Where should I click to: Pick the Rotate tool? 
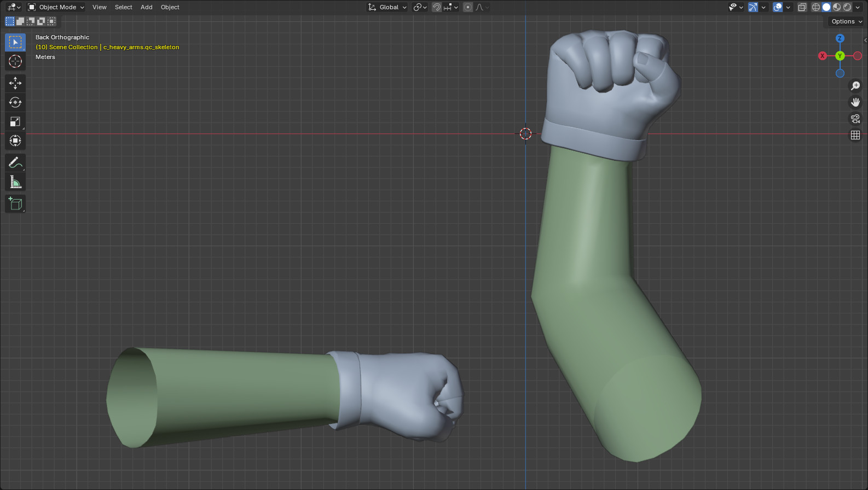tap(15, 102)
